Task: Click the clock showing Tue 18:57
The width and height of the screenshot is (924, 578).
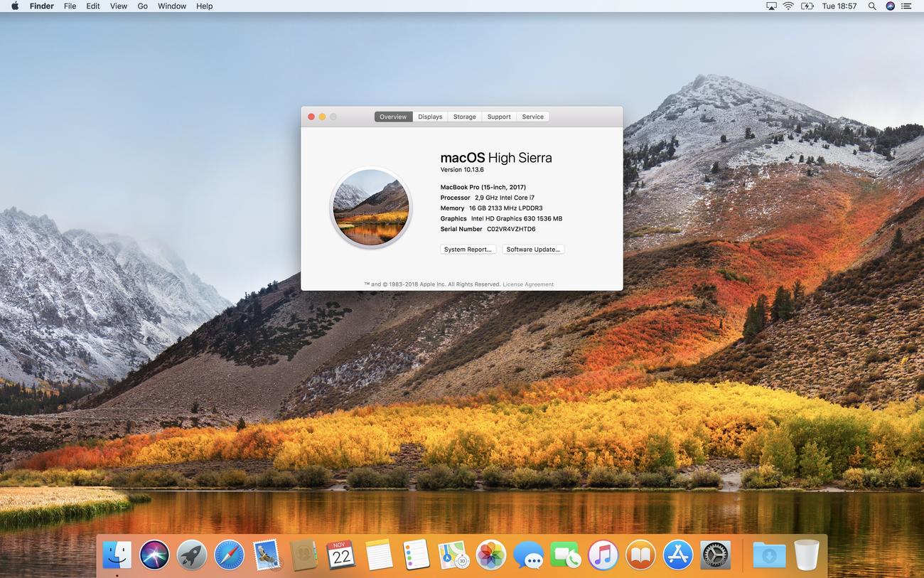Action: (839, 6)
